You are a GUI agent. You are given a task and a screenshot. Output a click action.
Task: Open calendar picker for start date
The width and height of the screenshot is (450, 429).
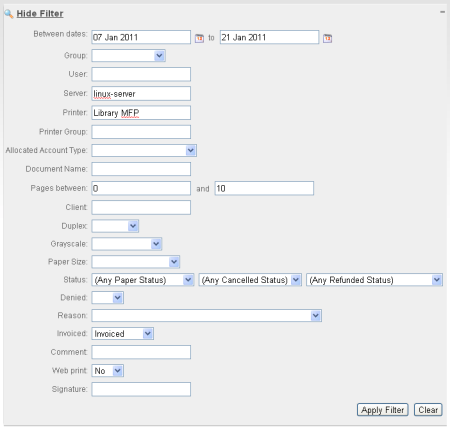coord(199,38)
